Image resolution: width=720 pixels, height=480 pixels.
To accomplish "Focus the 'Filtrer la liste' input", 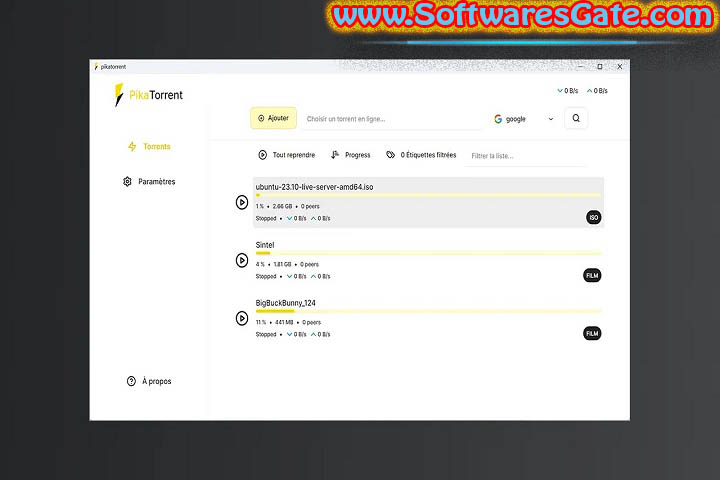I will point(525,156).
